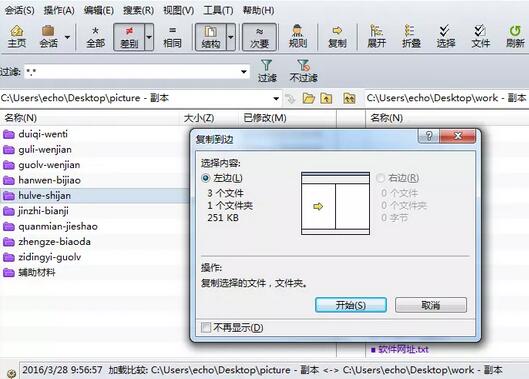This screenshot has width=529, height=379.
Task: Open the 会话(S) menu
Action: pos(19,10)
